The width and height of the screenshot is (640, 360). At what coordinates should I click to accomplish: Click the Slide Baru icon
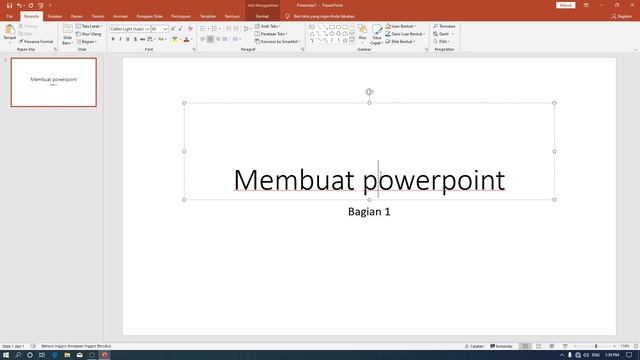(68, 34)
